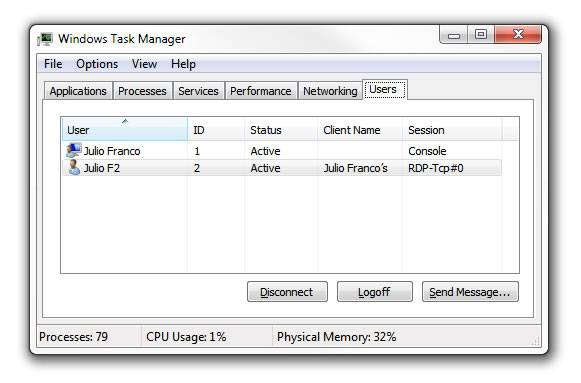Open the Help menu
Viewport: 581px width, 383px height.
click(183, 64)
